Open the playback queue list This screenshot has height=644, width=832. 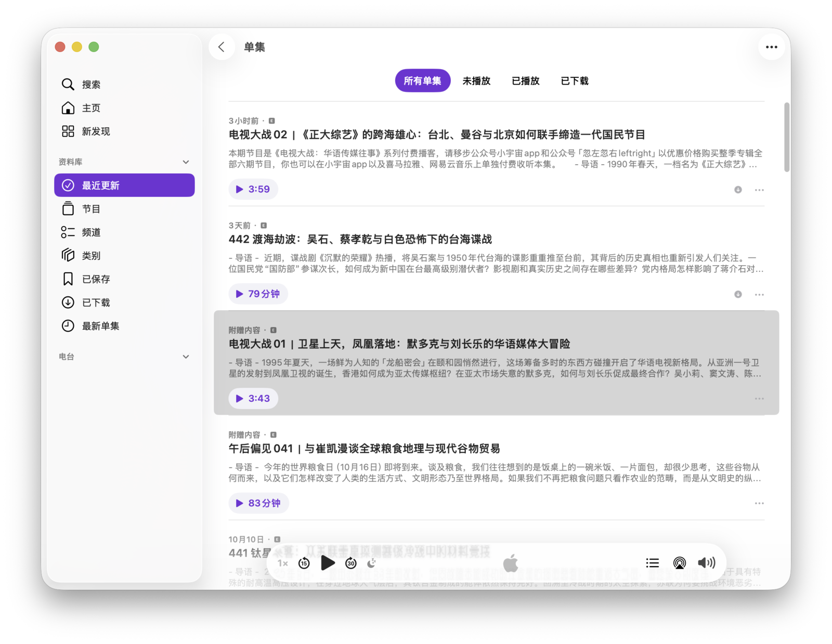coord(652,563)
